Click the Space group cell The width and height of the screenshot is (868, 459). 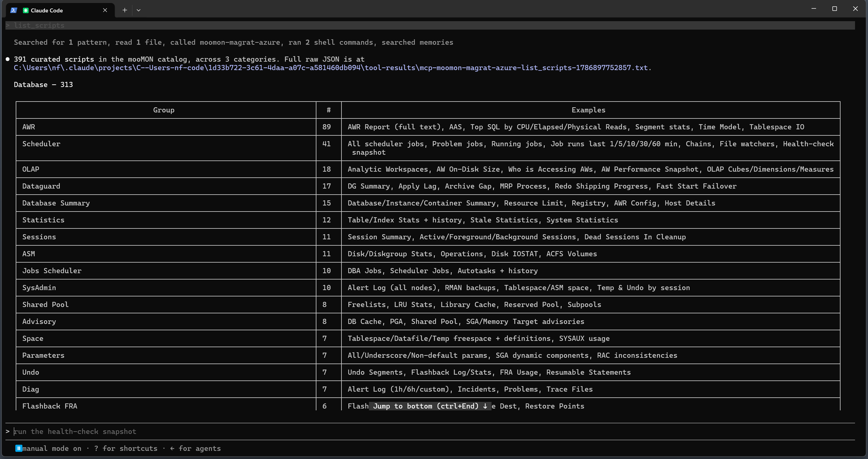(166, 338)
